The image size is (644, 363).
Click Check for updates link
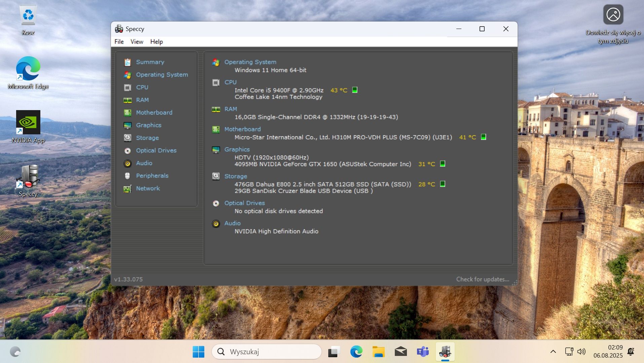[x=483, y=279]
